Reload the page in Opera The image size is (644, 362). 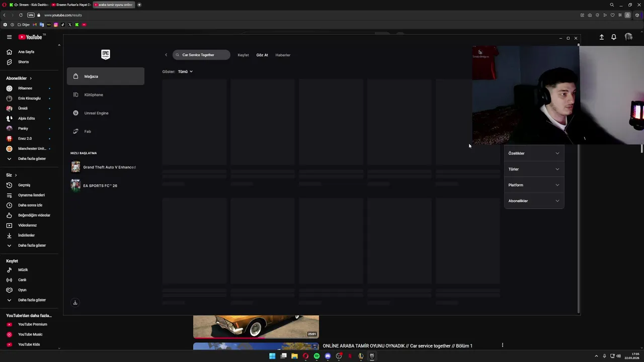point(21,15)
